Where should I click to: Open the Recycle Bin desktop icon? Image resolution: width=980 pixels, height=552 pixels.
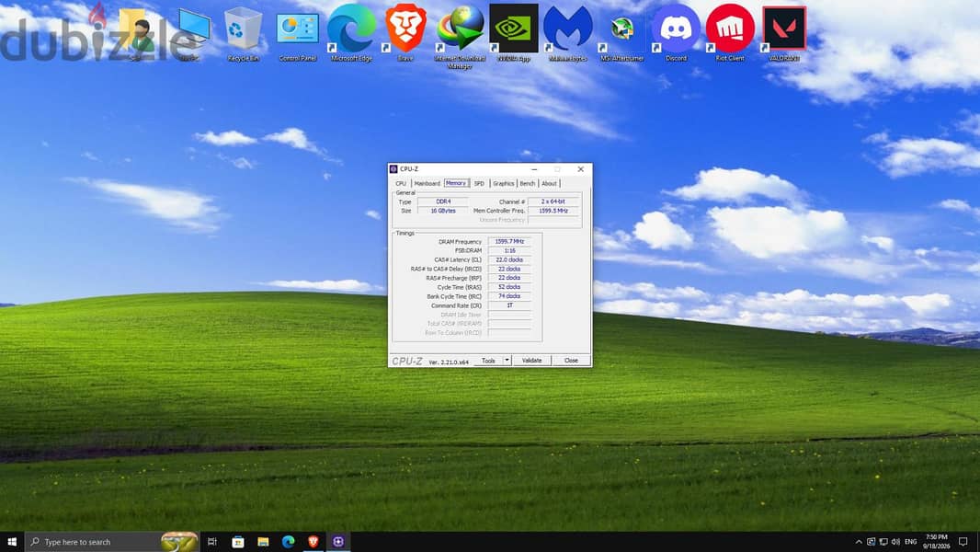(243, 34)
